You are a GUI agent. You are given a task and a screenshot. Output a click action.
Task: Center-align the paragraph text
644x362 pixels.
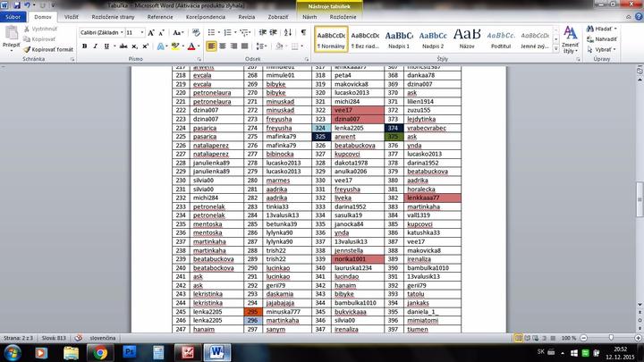pos(224,46)
